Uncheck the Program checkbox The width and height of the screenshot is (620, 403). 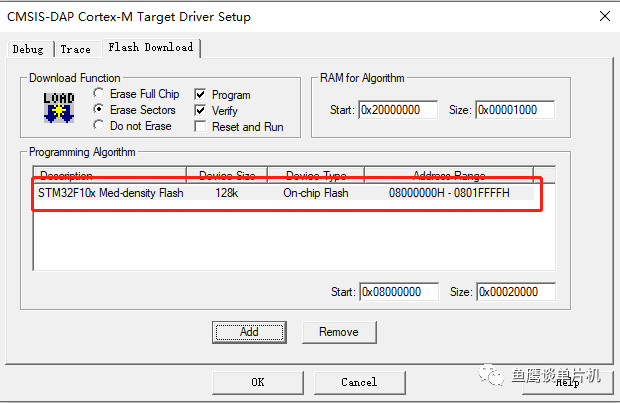[x=200, y=95]
